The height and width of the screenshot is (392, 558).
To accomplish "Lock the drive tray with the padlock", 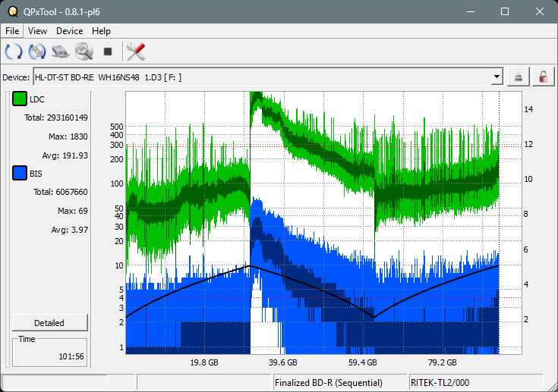I will (543, 77).
